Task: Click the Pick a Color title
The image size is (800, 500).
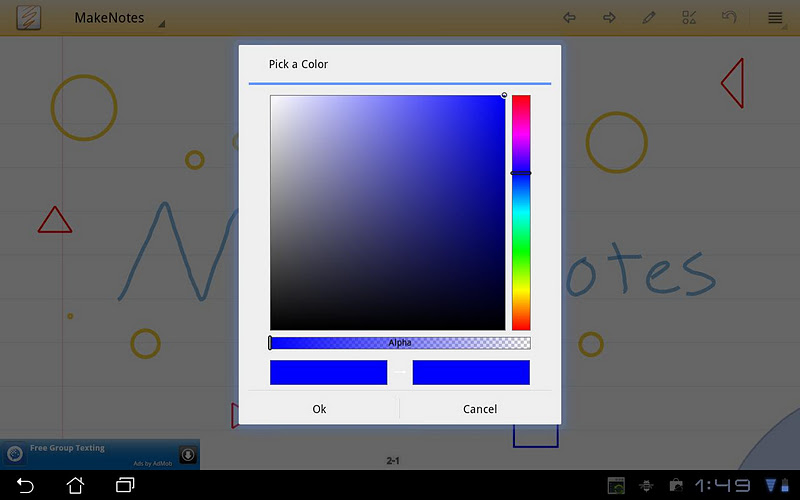Action: [x=298, y=64]
